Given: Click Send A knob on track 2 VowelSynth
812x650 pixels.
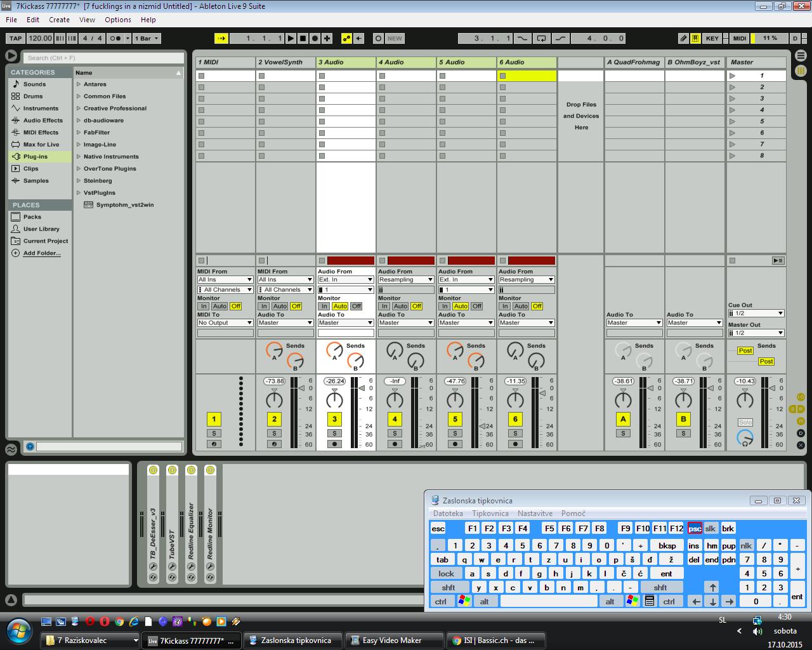Looking at the screenshot, I should pyautogui.click(x=274, y=350).
